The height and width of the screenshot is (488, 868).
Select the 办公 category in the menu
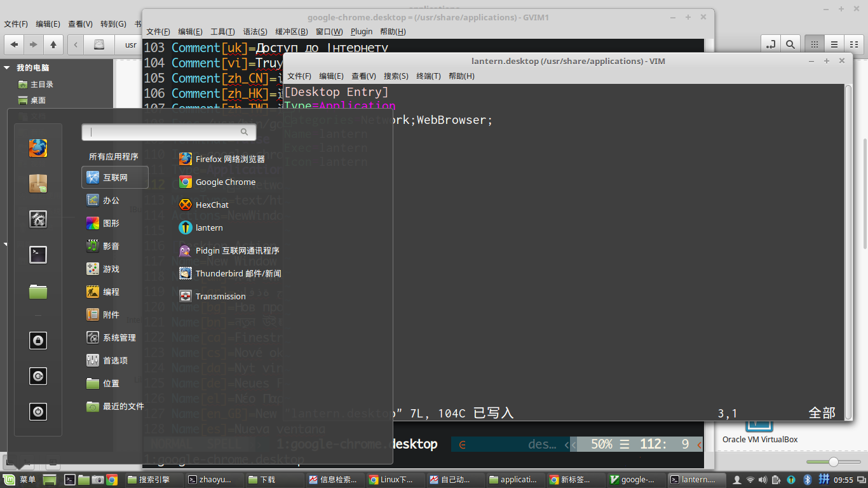[x=111, y=200]
